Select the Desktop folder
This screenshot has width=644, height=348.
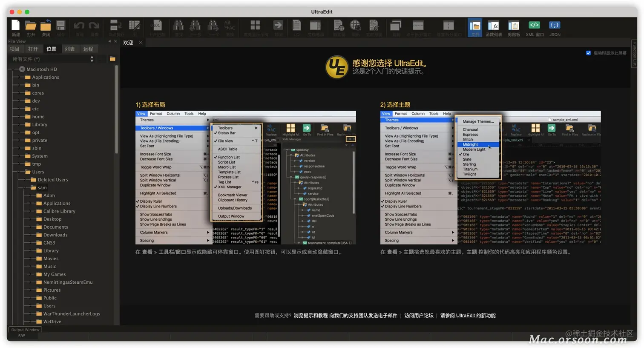[x=52, y=219]
